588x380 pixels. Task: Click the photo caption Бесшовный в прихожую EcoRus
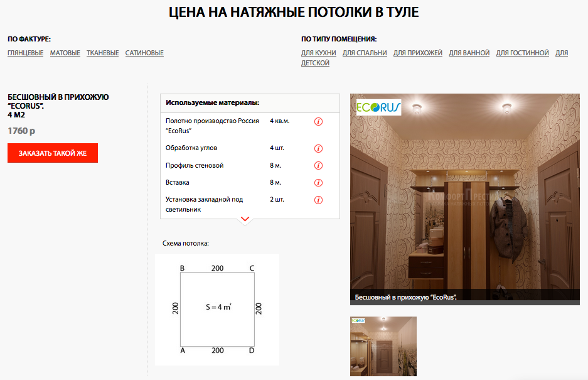coord(406,297)
